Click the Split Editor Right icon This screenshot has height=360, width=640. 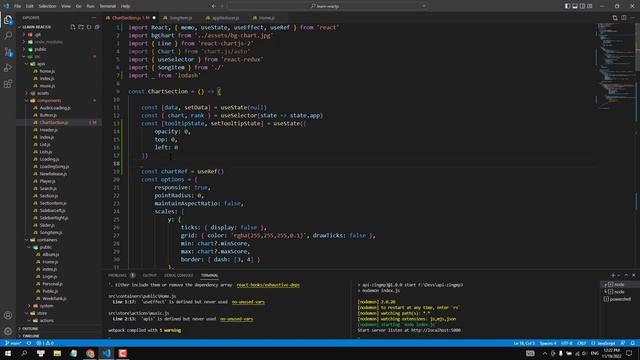pyautogui.click(x=624, y=18)
